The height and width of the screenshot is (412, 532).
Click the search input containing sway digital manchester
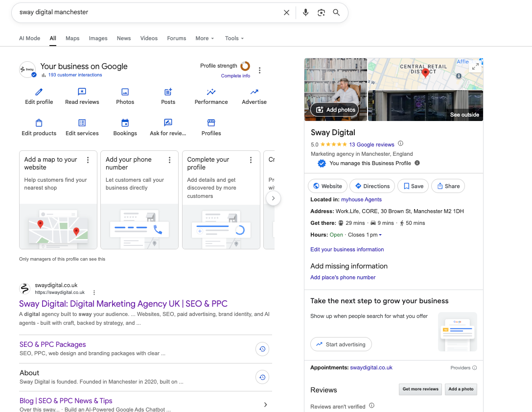tap(148, 13)
